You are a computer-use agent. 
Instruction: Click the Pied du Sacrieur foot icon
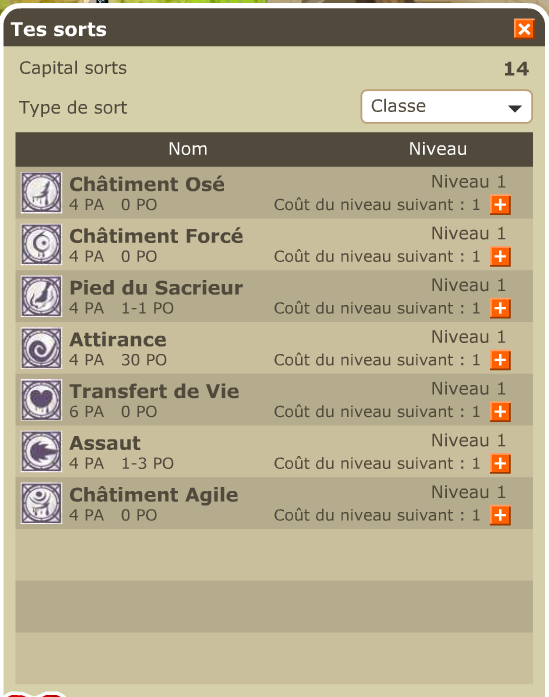[x=41, y=296]
